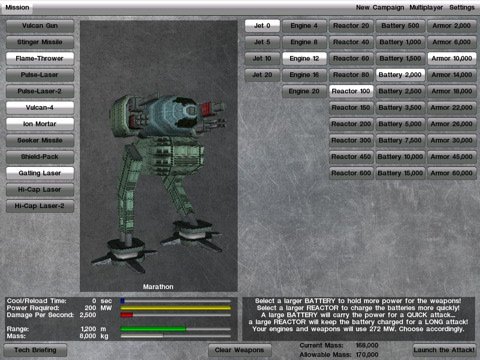Open the Tech Briefing
Screen dimensions: 480x360
[x=35, y=350]
